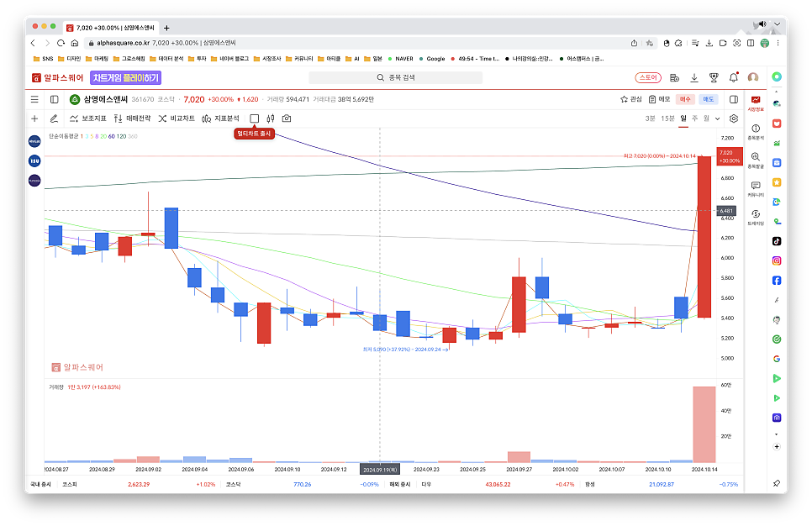Select the 주 weekly timeframe
Screen dimensions: 812x526
[694, 118]
